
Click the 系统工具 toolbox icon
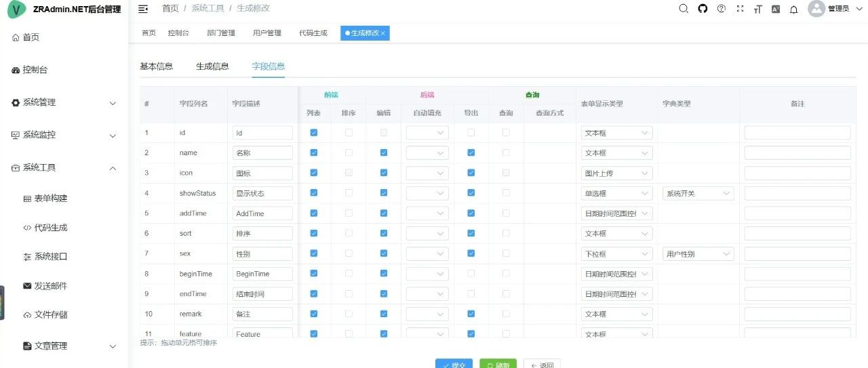coord(16,167)
